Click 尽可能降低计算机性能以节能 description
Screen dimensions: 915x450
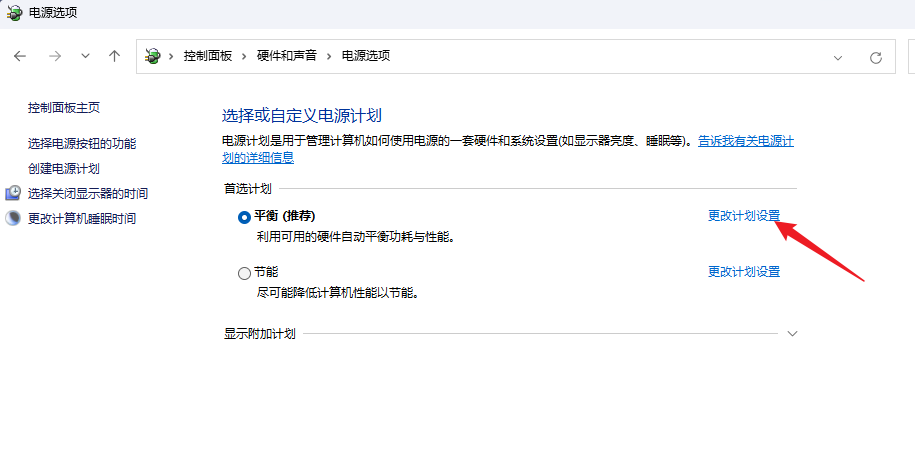[338, 293]
